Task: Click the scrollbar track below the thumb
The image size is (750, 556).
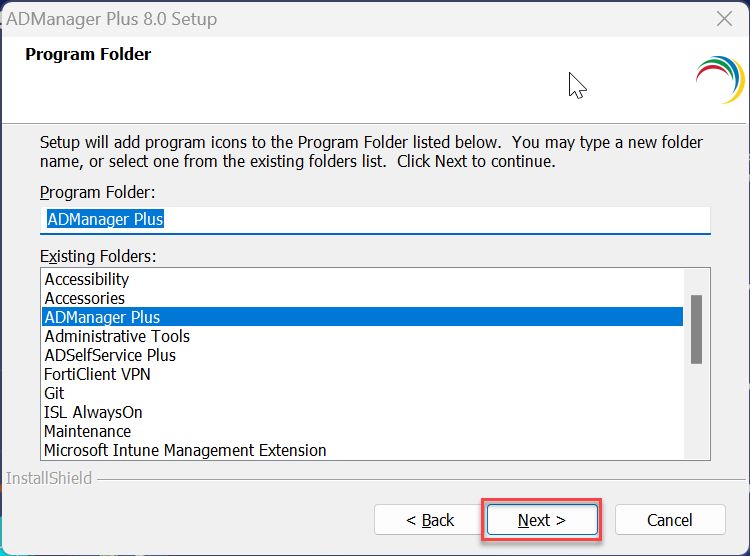Action: tap(696, 410)
